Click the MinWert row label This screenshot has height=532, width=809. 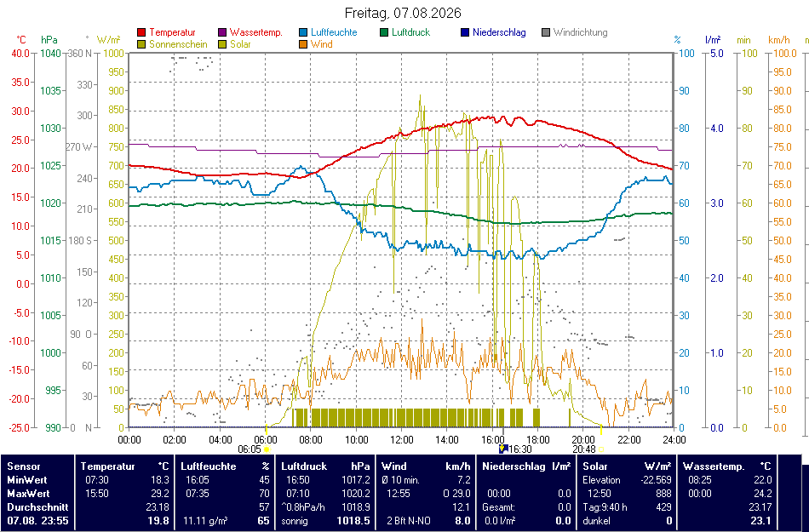click(26, 480)
